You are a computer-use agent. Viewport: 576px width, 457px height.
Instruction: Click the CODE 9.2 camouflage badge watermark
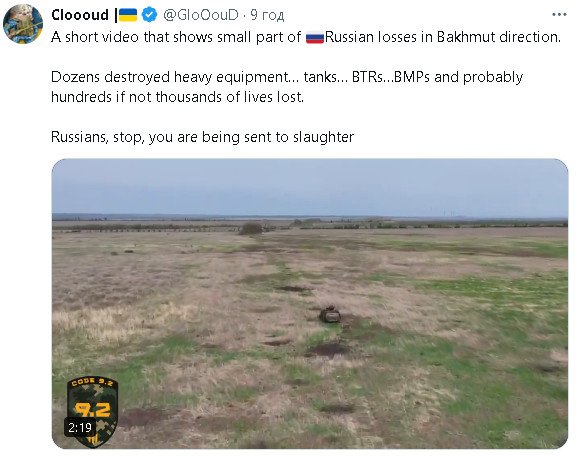point(92,411)
